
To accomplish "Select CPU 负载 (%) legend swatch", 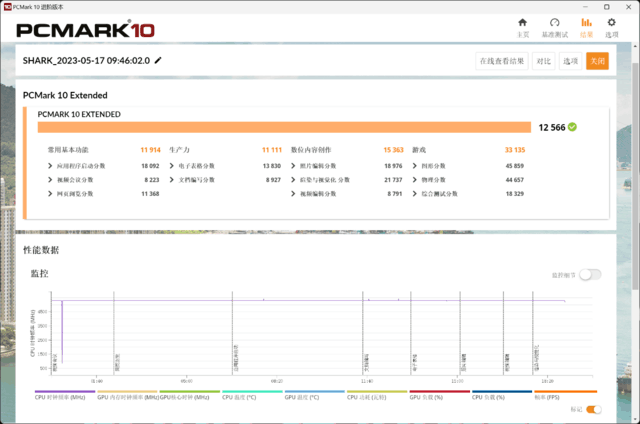I will coord(502,391).
